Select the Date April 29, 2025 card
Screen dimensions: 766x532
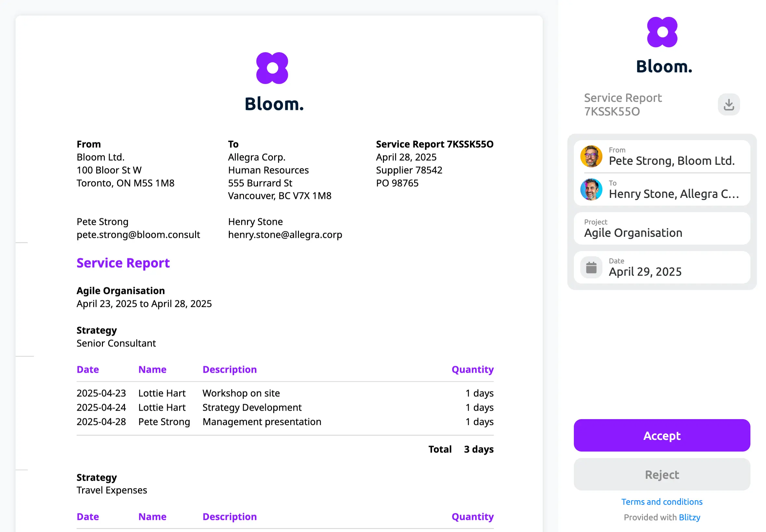tap(661, 267)
